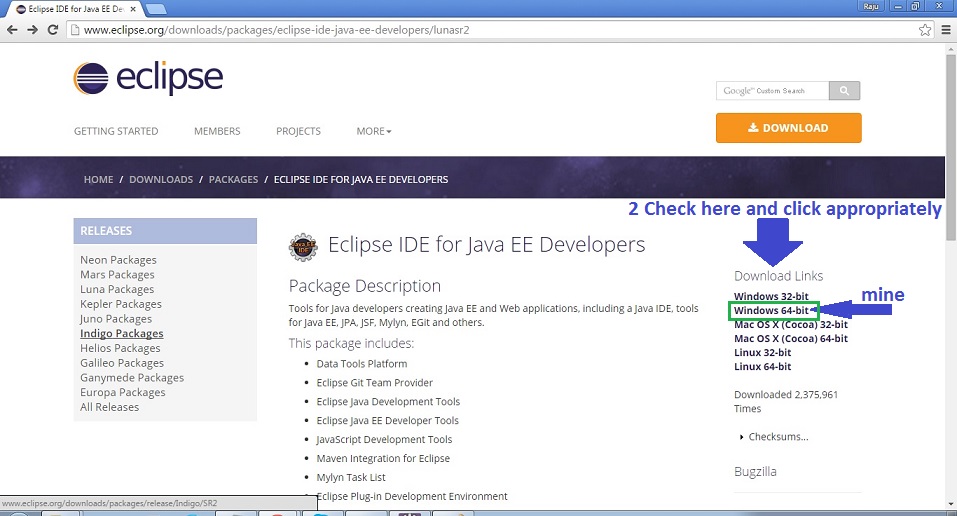This screenshot has width=957, height=516.
Task: Click the scrollbar up arrow
Action: point(951,48)
